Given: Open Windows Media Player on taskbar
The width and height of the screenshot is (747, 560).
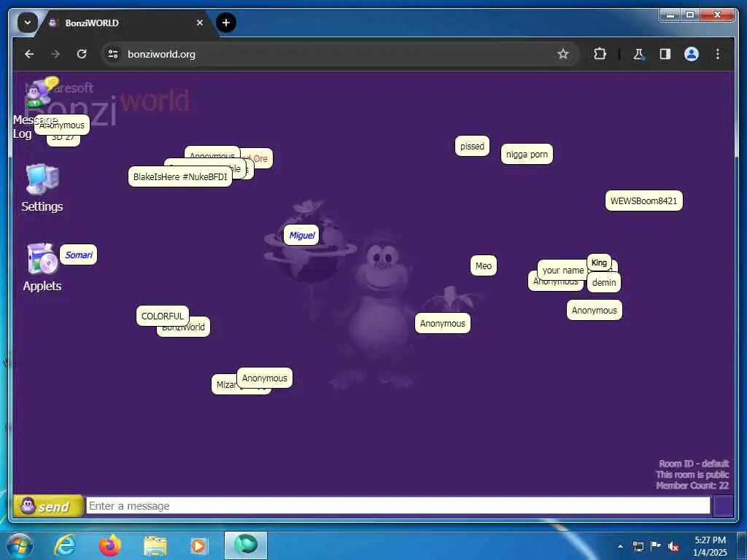Looking at the screenshot, I should 198,545.
